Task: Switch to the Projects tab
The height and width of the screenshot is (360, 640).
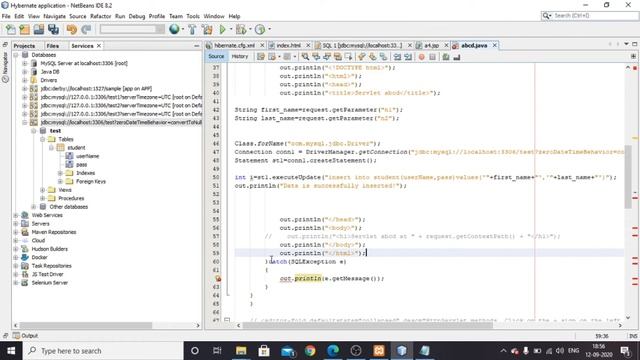Action: [24, 46]
